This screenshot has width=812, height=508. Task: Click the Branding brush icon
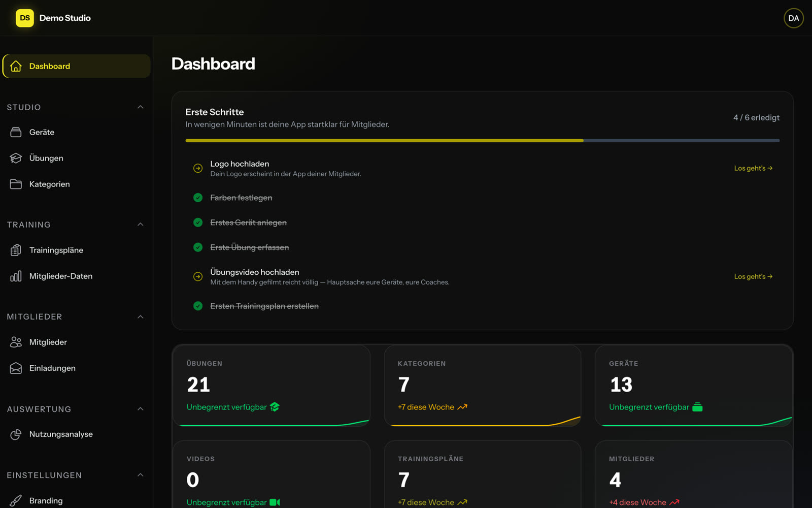pyautogui.click(x=16, y=500)
